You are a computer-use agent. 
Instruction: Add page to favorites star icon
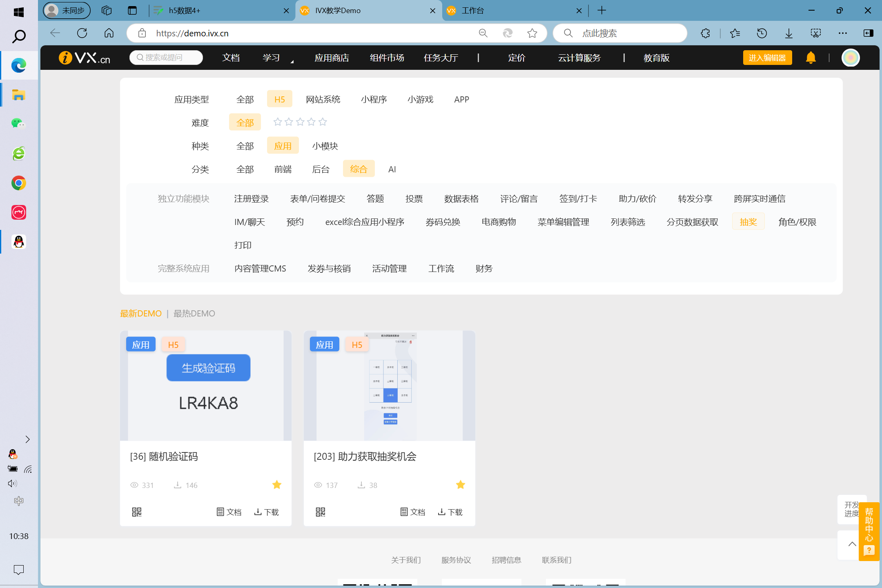[532, 33]
